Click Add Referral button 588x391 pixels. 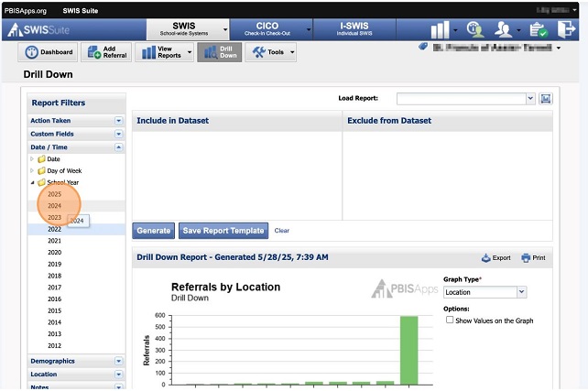tap(106, 52)
